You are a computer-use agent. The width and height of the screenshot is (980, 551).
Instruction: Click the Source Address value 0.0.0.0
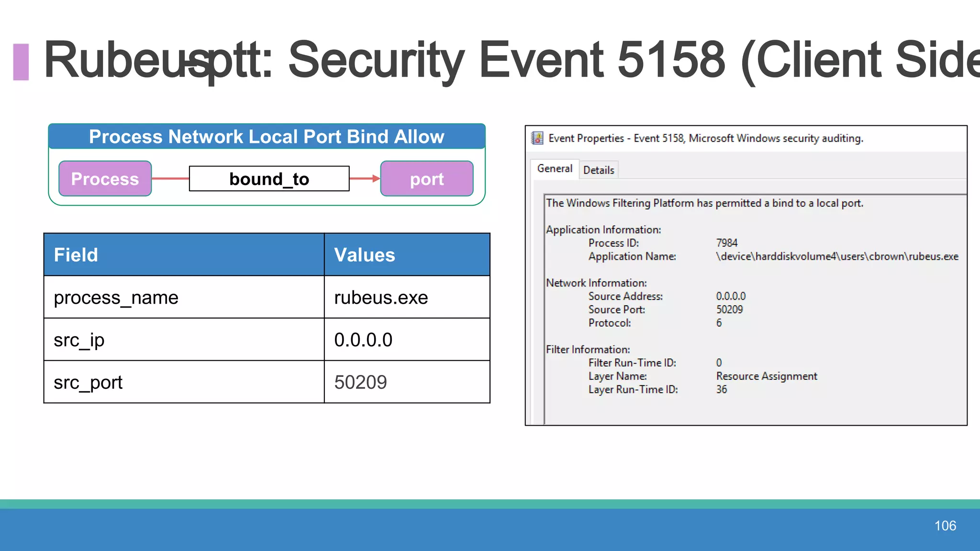click(731, 297)
